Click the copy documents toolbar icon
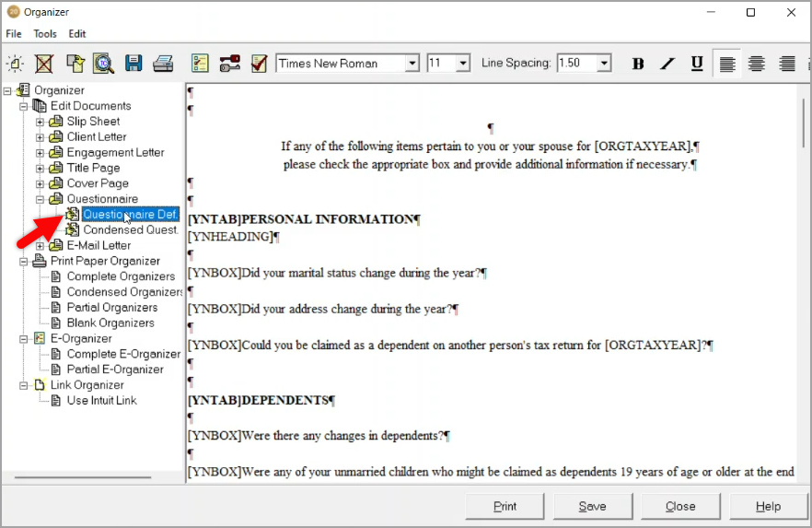The height and width of the screenshot is (528, 812). pyautogui.click(x=74, y=64)
